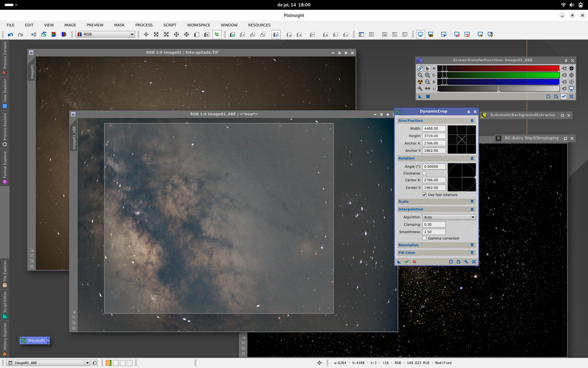Click the Clamping input field

tap(434, 224)
